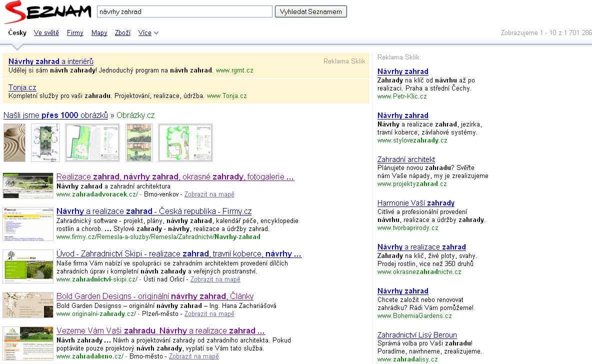Open the zen sand stone image thumbnail
The height and width of the screenshot is (364, 592).
tap(14, 142)
